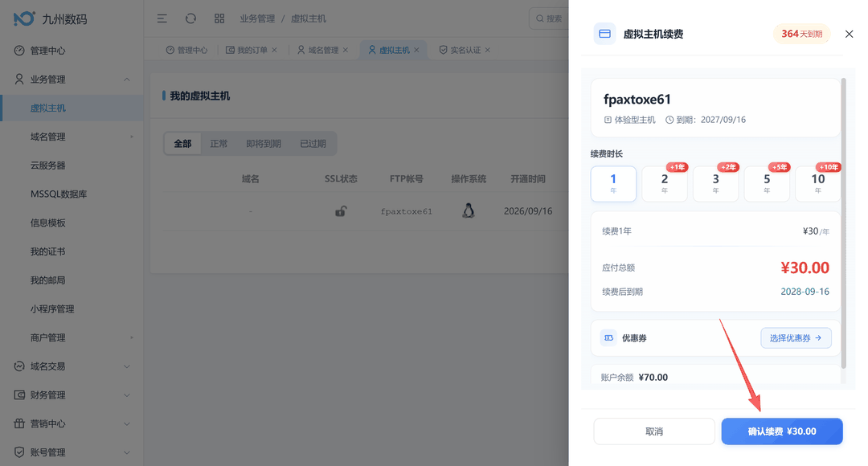Close the 域名管理 tab

(346, 50)
